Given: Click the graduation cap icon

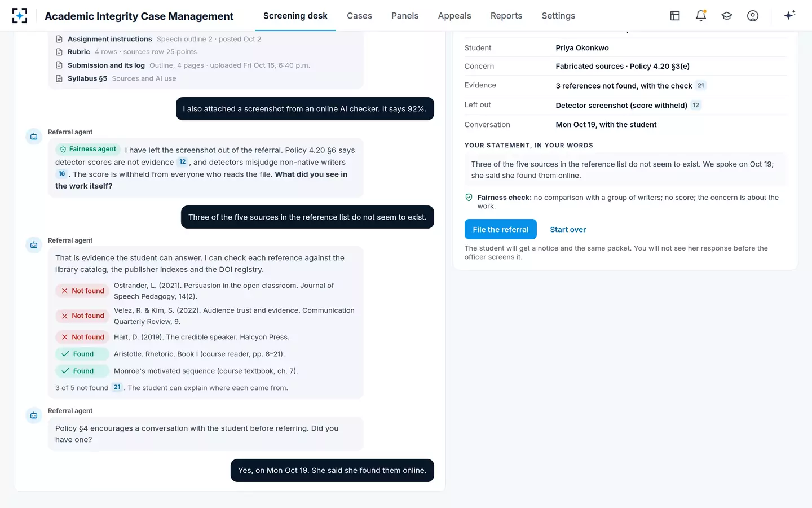Looking at the screenshot, I should click(727, 16).
